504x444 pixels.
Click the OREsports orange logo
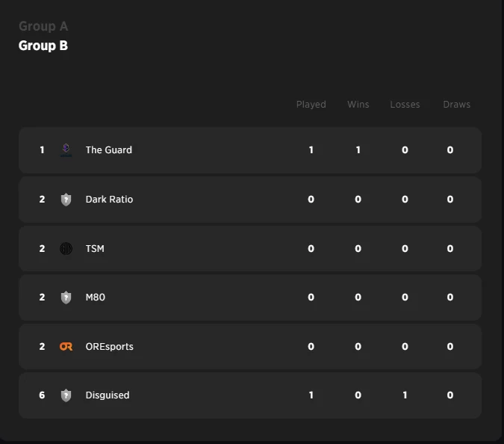click(x=66, y=347)
